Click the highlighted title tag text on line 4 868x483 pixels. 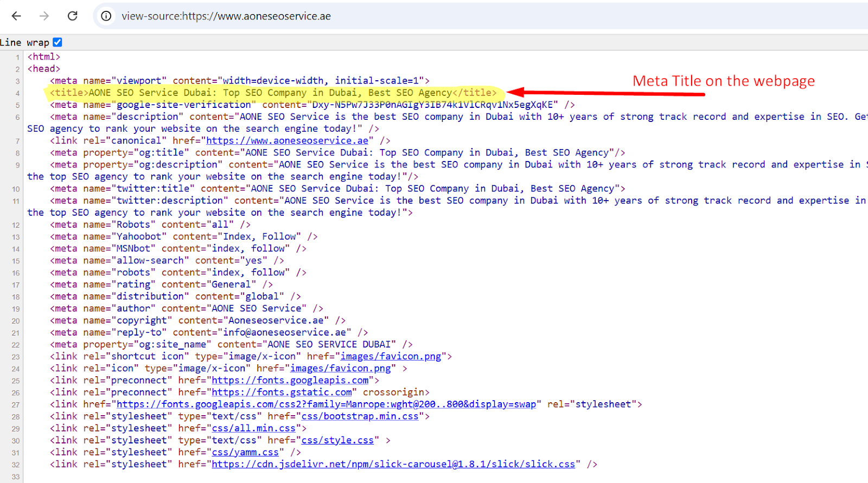click(273, 92)
